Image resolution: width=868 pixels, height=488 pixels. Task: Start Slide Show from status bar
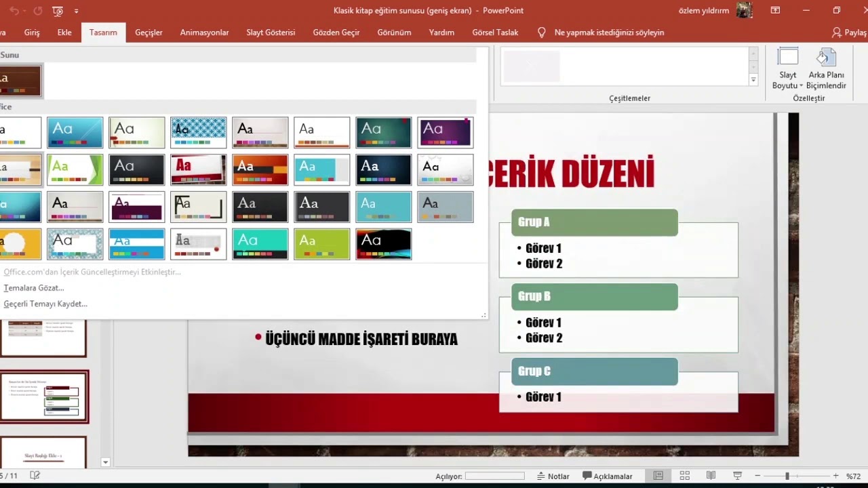(737, 476)
